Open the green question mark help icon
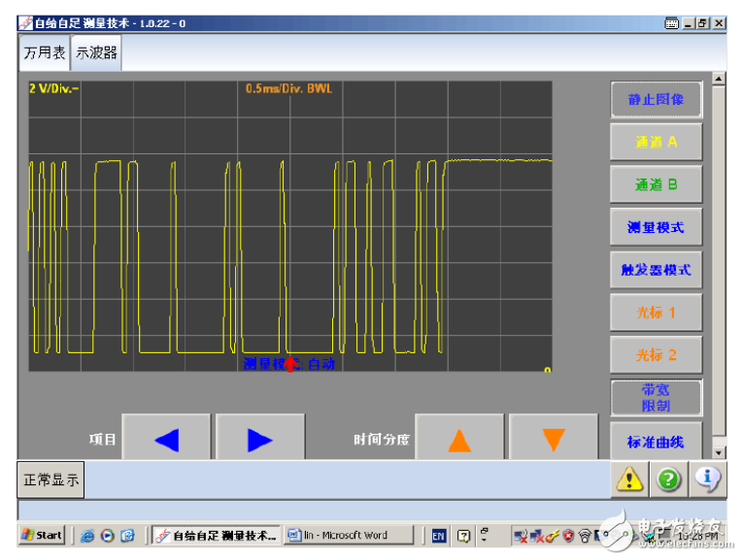742x560 pixels. coord(668,478)
